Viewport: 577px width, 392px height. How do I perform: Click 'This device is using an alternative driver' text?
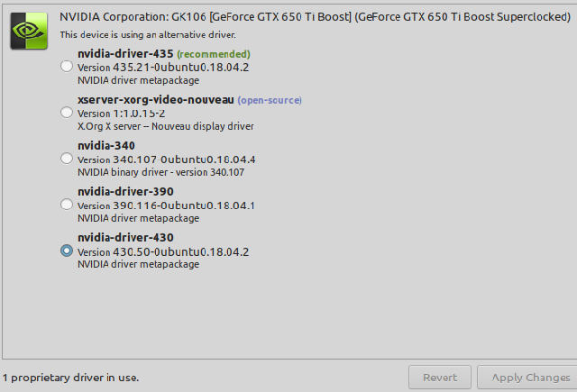click(x=148, y=34)
